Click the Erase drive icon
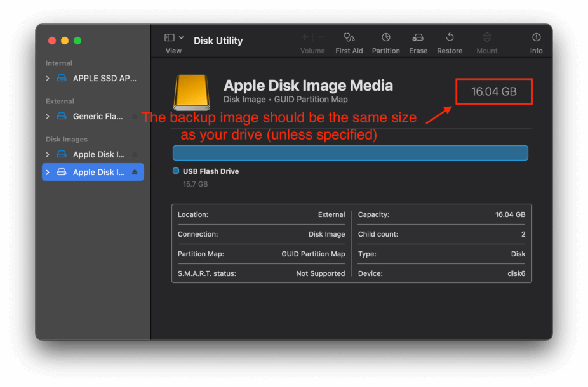 tap(418, 37)
